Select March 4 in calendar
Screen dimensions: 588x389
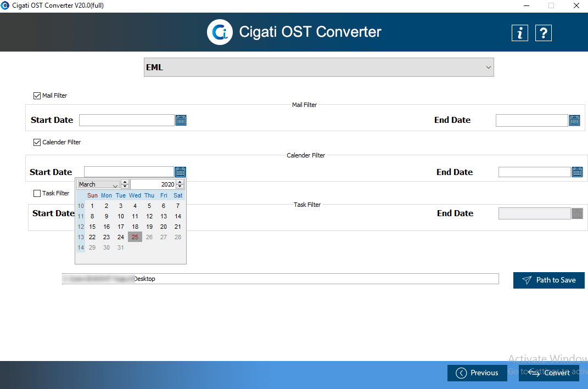[135, 206]
